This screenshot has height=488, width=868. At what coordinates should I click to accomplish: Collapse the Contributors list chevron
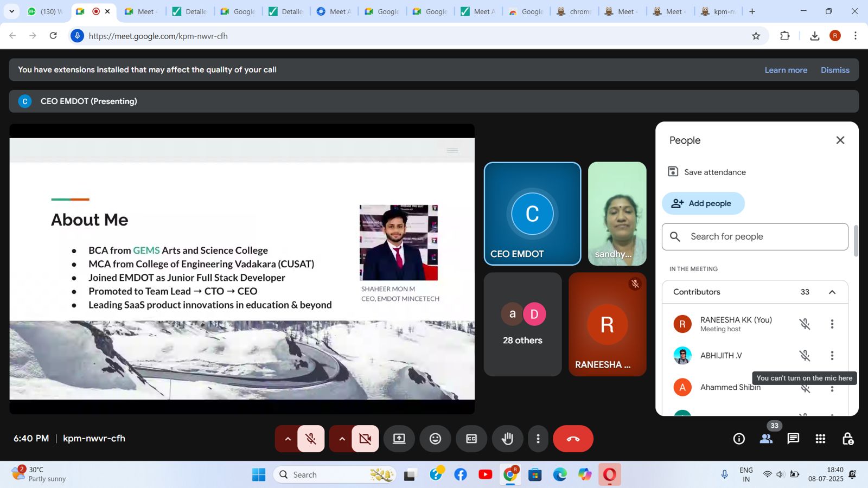click(x=832, y=292)
